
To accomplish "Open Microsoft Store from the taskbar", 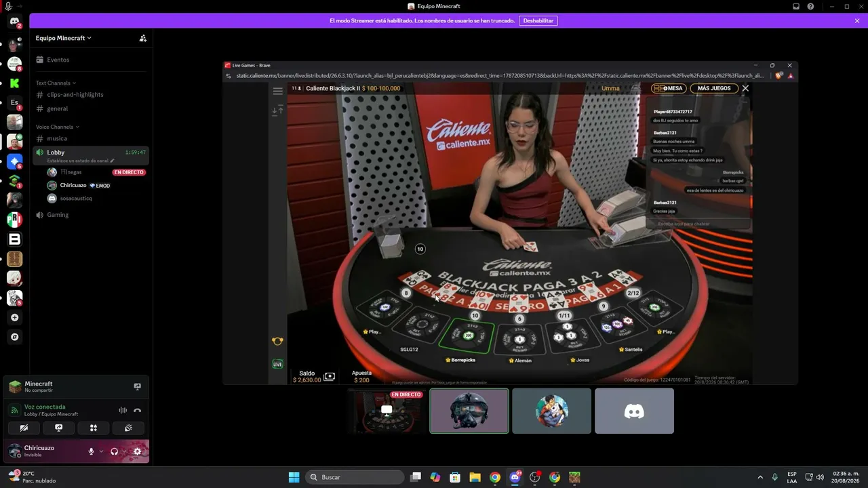I will 455,477.
